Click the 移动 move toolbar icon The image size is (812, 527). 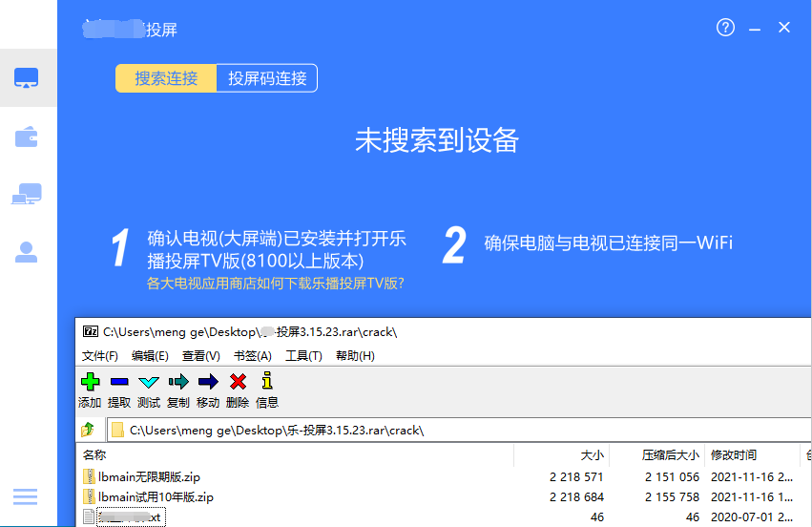[x=208, y=382]
